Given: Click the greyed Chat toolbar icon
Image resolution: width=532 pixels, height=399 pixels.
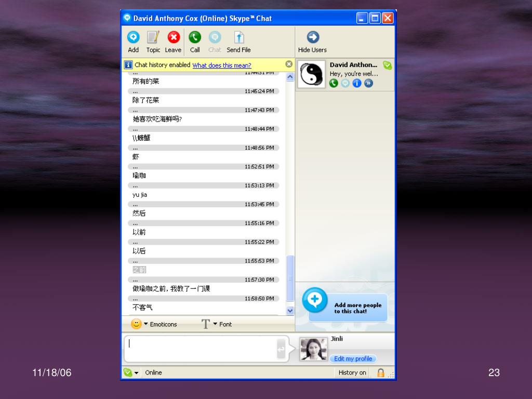Looking at the screenshot, I should [x=215, y=37].
